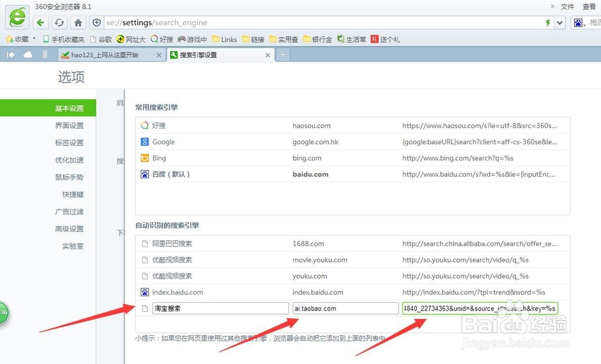This screenshot has height=364, width=601.
Task: Edit the ai.taobao.com keyword field
Action: tap(346, 308)
